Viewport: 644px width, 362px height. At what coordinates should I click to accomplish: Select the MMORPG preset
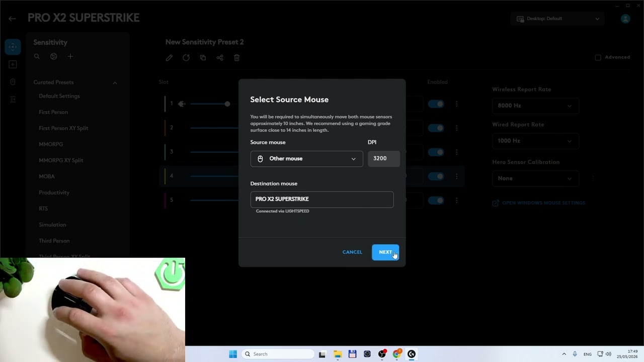(x=51, y=144)
